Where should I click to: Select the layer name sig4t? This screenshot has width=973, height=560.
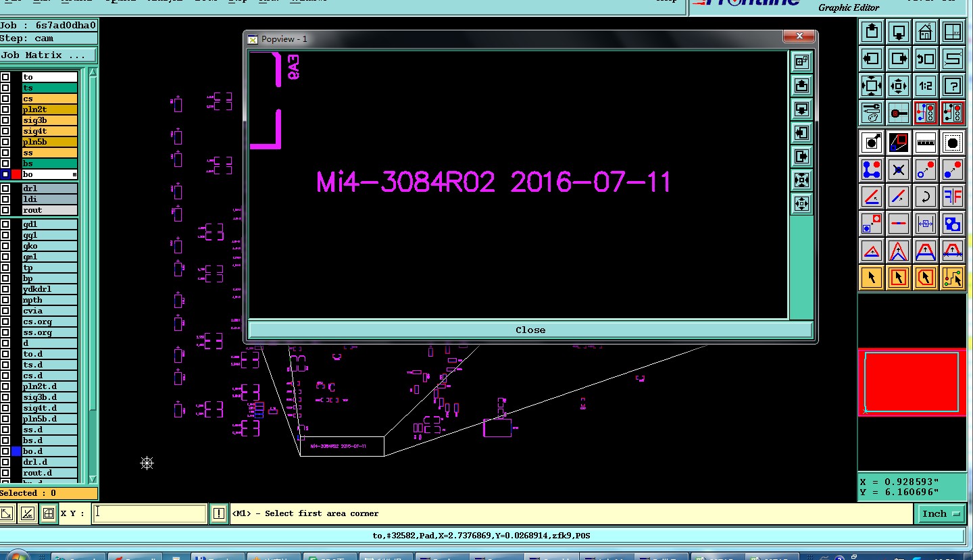[x=49, y=131]
